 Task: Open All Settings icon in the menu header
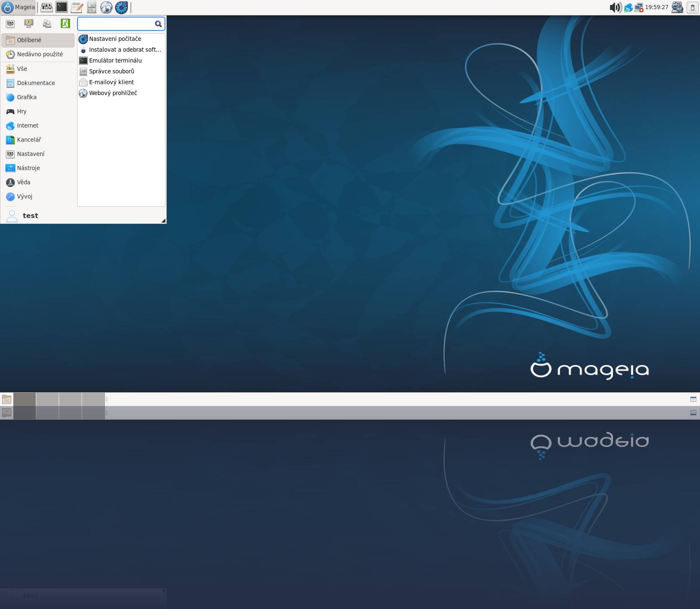coord(10,24)
